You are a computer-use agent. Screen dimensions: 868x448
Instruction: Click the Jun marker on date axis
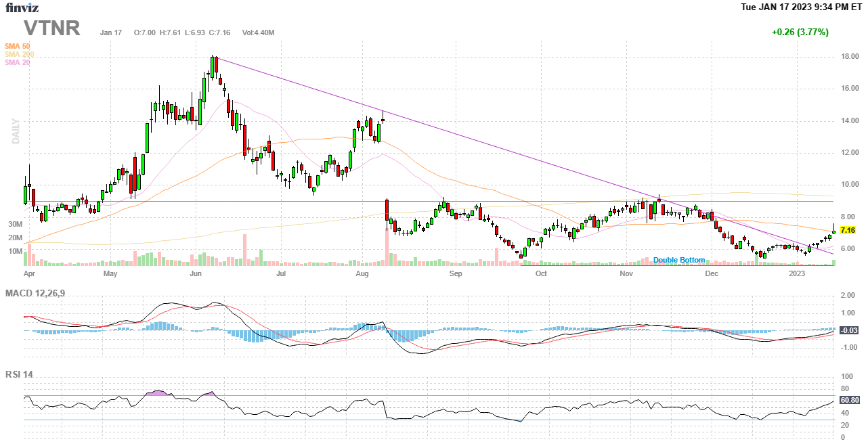(x=196, y=274)
